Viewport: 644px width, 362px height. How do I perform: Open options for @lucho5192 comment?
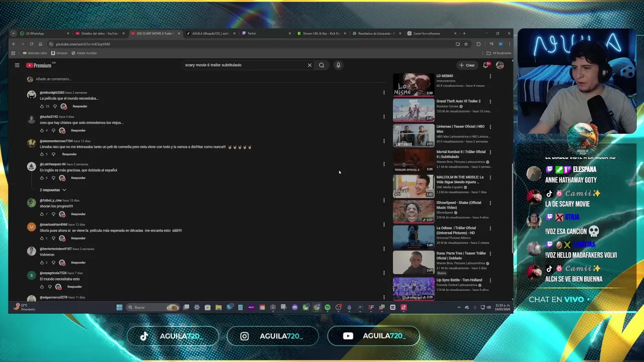384,117
